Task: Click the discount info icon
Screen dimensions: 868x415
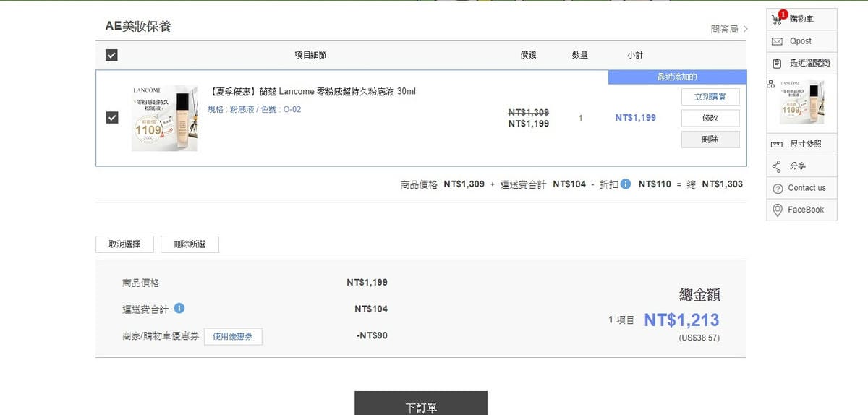Action: pyautogui.click(x=625, y=184)
